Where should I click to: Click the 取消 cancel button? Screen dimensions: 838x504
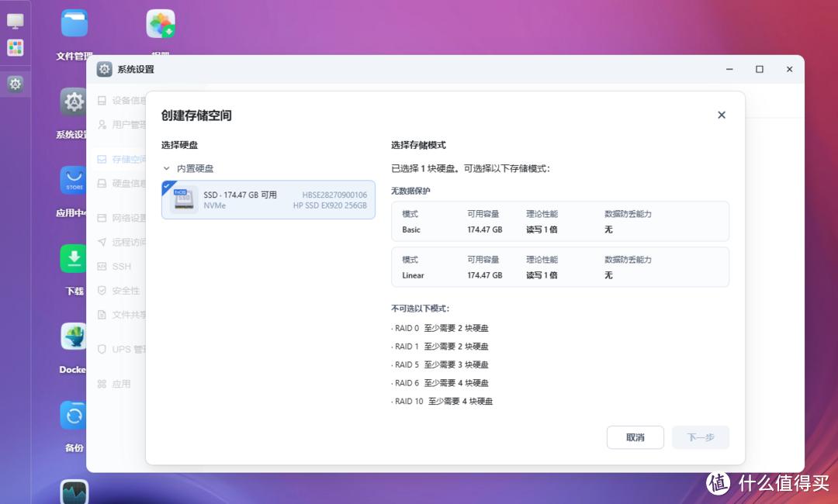coord(635,437)
